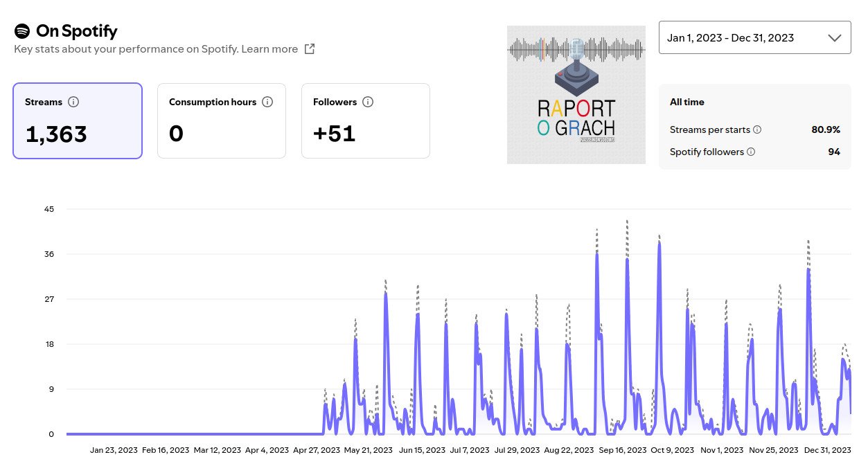The height and width of the screenshot is (466, 868).
Task: Click the external link icon beside Learn more
Action: [x=310, y=49]
